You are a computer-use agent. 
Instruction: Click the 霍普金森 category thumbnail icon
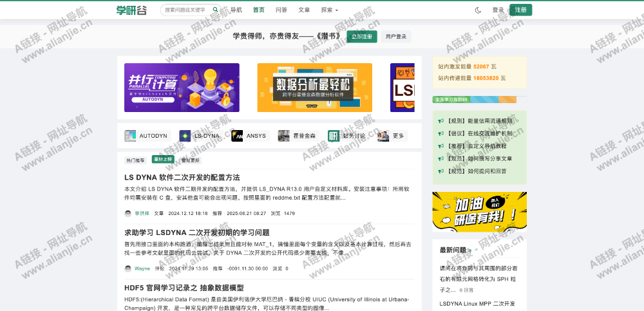283,136
